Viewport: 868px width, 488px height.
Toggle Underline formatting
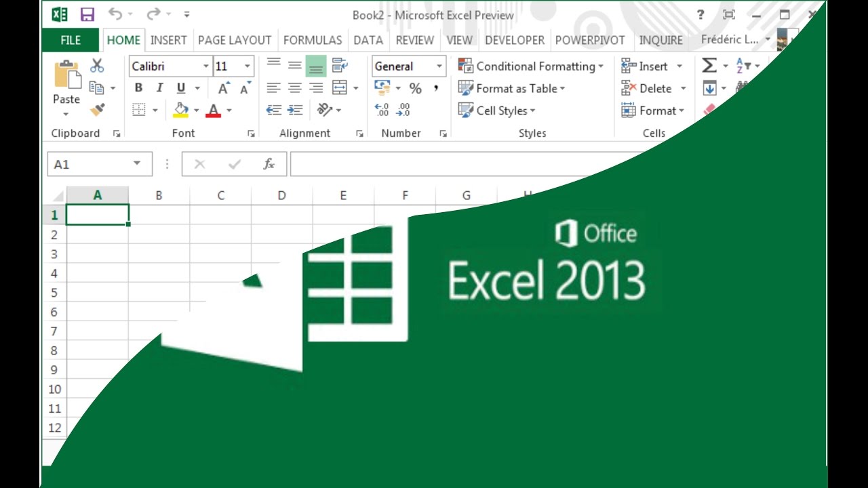coord(181,88)
